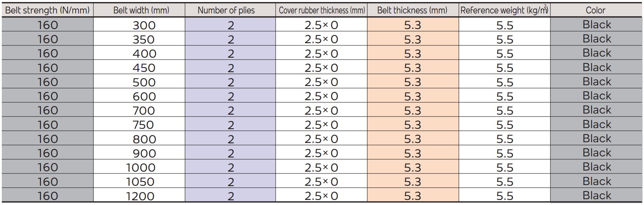Click the belt width 900 cell

139,153
